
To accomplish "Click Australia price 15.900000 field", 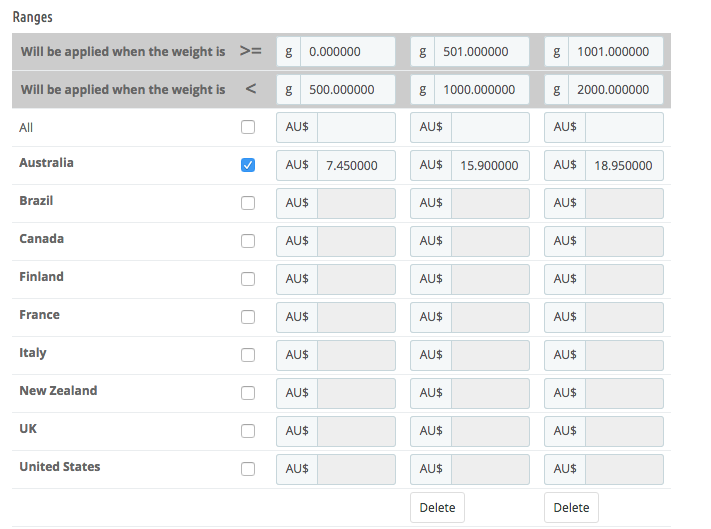I will tap(490, 165).
